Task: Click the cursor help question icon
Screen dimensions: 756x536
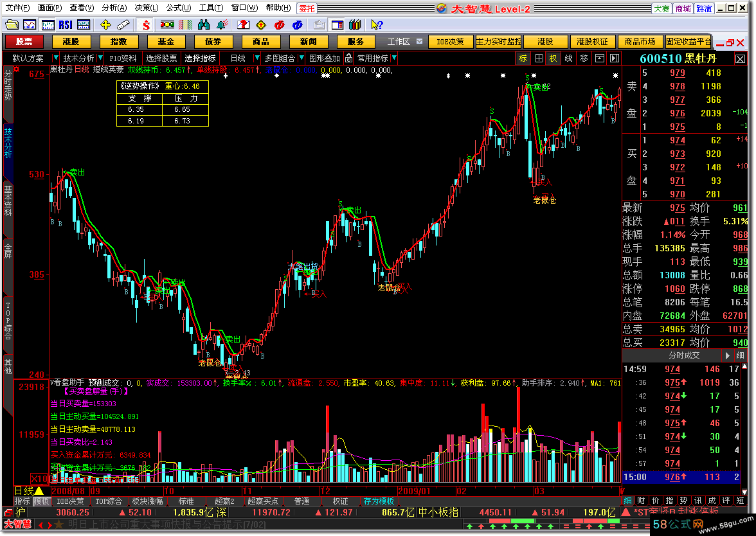Action: (377, 24)
